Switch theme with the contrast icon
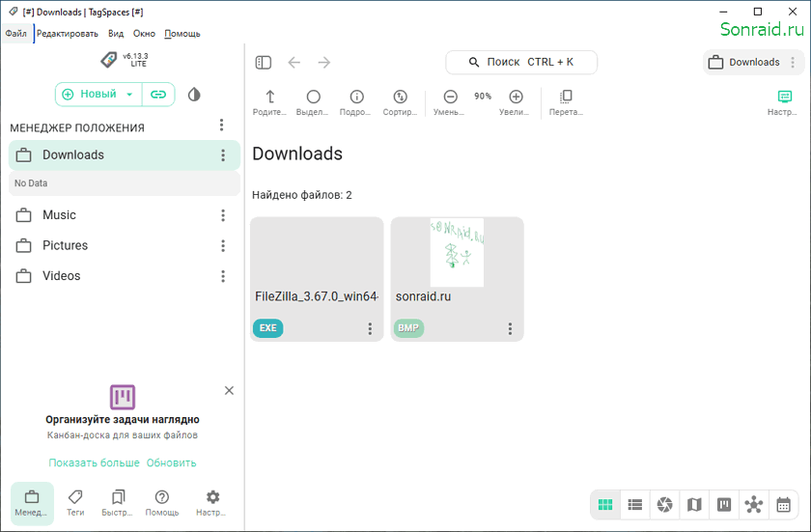Screen dimensions: 811x532 [194, 95]
